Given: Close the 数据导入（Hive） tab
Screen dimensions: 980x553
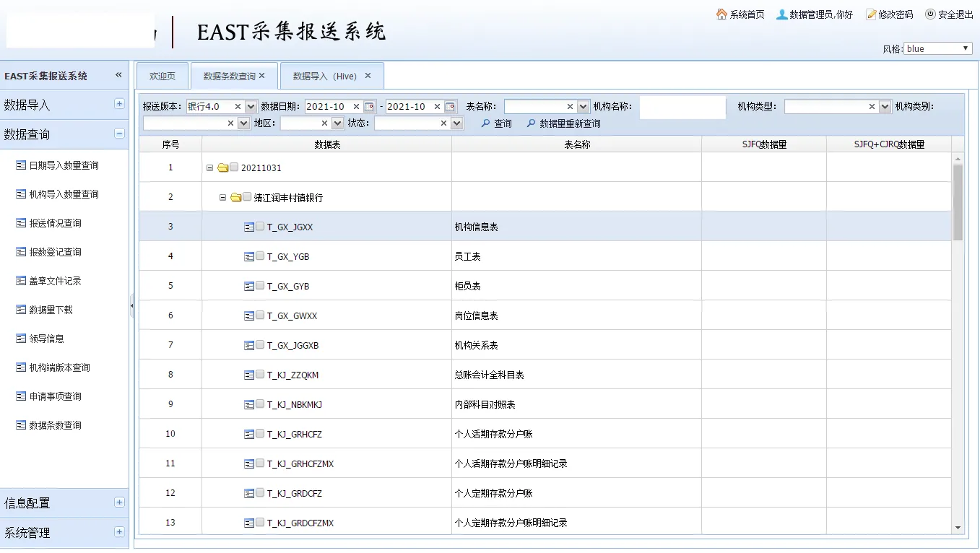Looking at the screenshot, I should (x=368, y=76).
